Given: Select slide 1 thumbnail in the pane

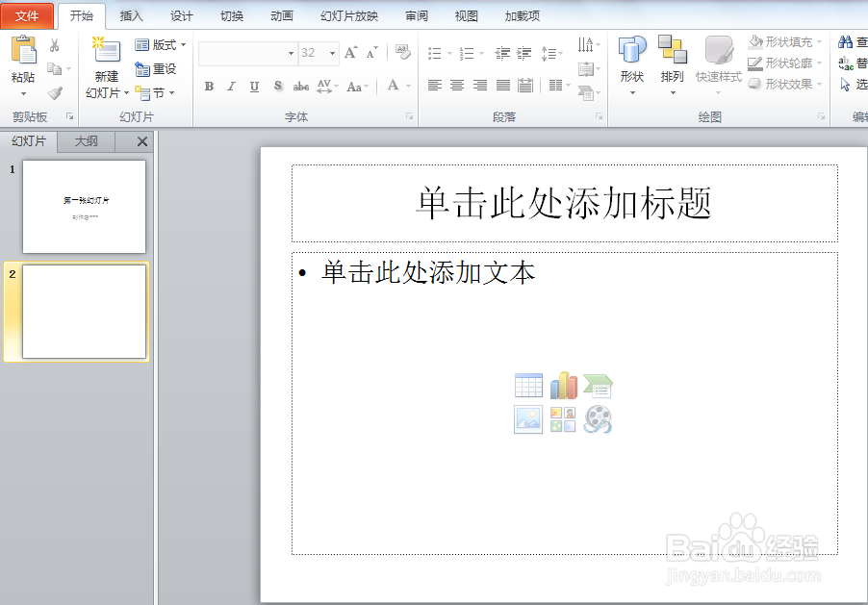Looking at the screenshot, I should (x=83, y=206).
